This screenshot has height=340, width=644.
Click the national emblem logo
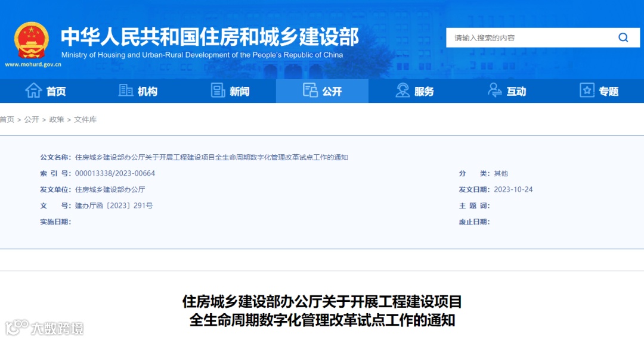(32, 40)
